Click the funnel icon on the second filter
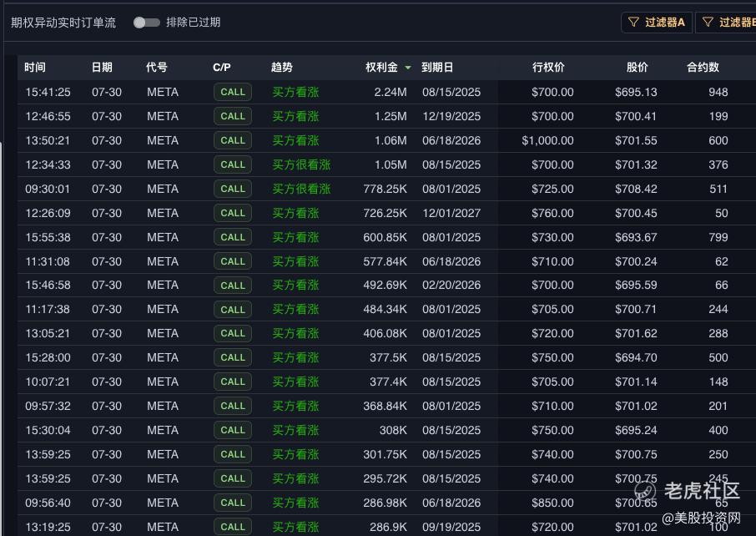Viewport: 756px width, 536px height. pyautogui.click(x=708, y=23)
